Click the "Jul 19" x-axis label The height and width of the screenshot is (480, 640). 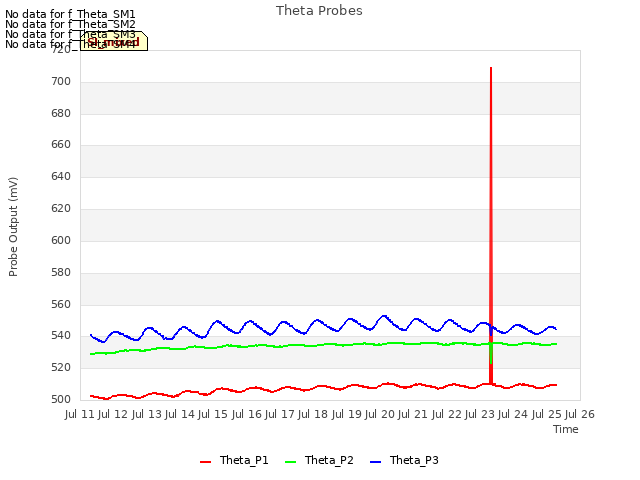347,414
